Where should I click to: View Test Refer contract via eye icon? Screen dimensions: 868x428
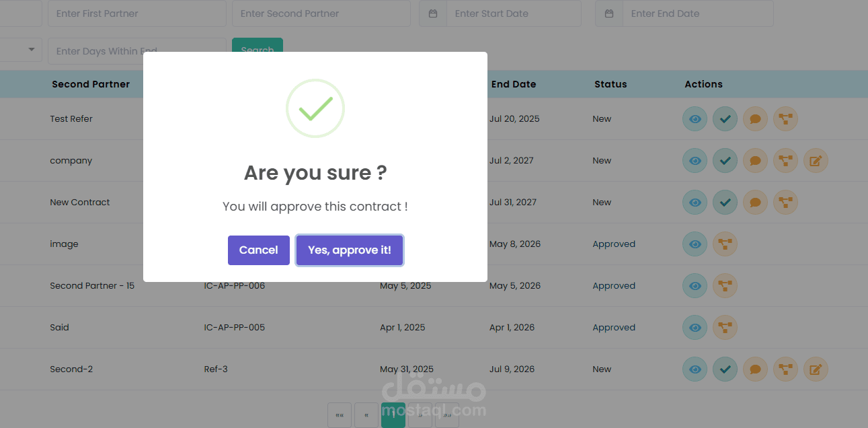(695, 119)
